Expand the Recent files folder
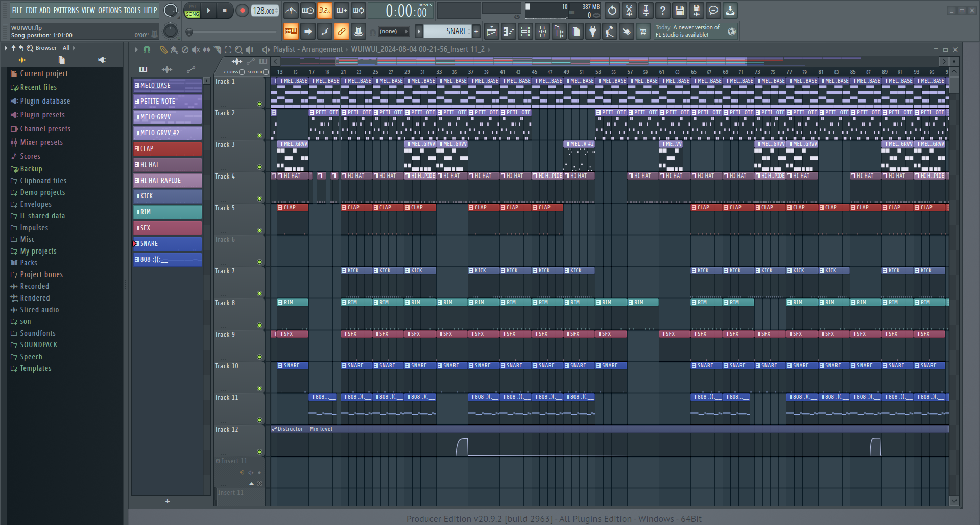Viewport: 980px width, 525px height. pyautogui.click(x=38, y=87)
